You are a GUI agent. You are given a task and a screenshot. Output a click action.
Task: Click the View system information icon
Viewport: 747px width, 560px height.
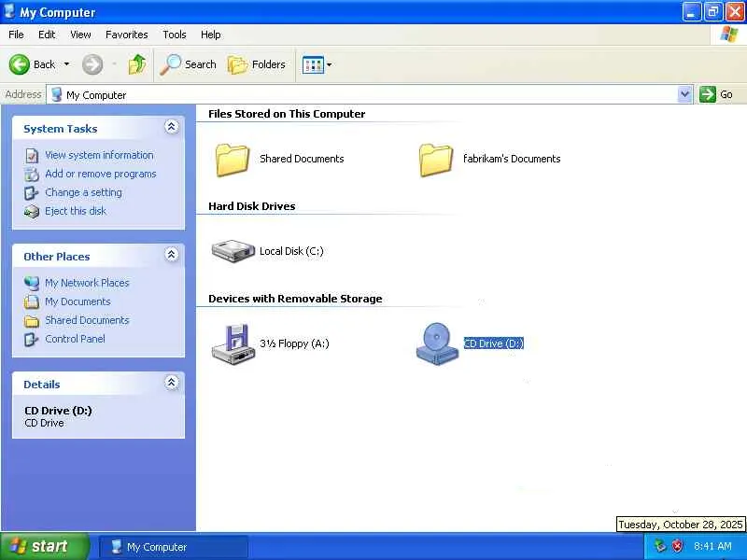tap(32, 156)
